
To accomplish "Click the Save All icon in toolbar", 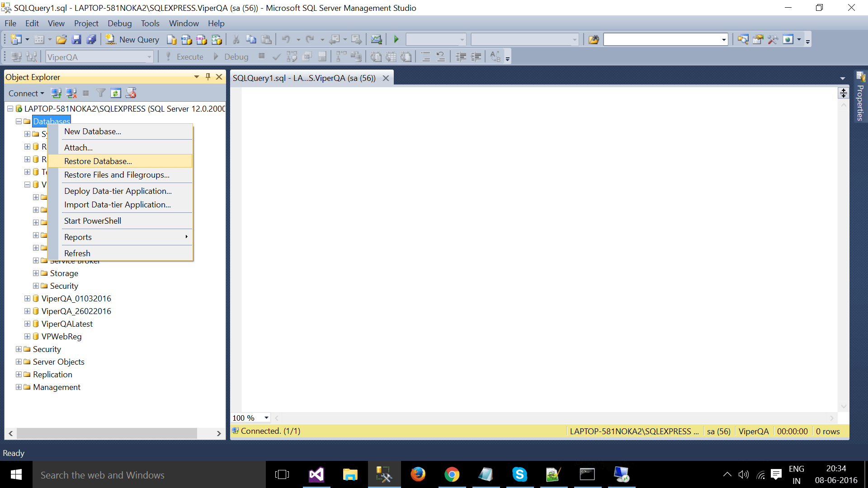I will click(x=91, y=40).
